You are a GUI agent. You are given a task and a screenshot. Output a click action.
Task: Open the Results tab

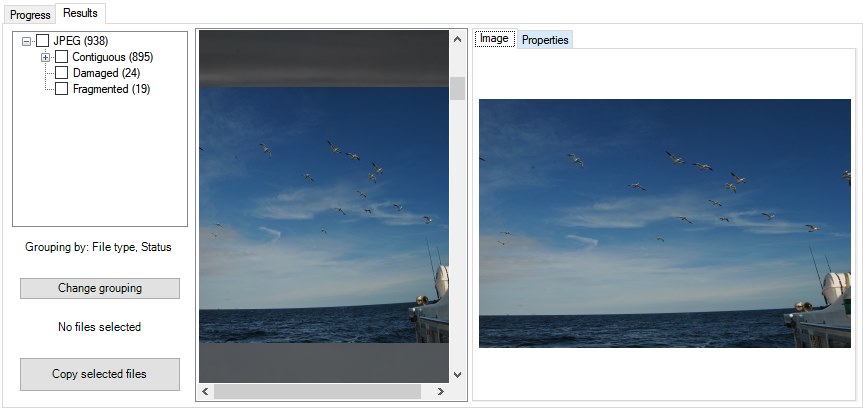(x=80, y=14)
